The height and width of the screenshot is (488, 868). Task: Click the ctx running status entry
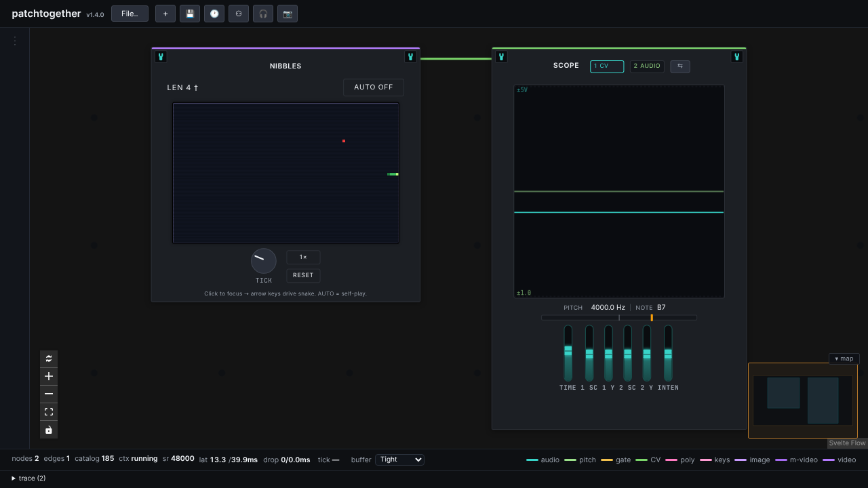point(138,459)
